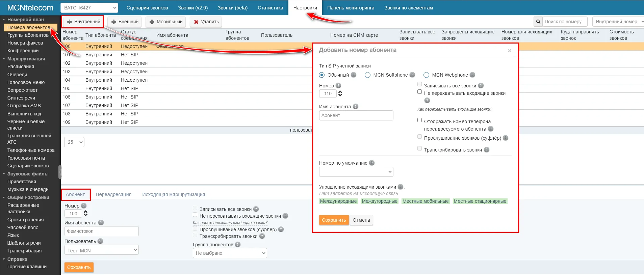The width and height of the screenshot is (644, 275).
Task: Click plus icon on Внешний button
Action: (114, 22)
